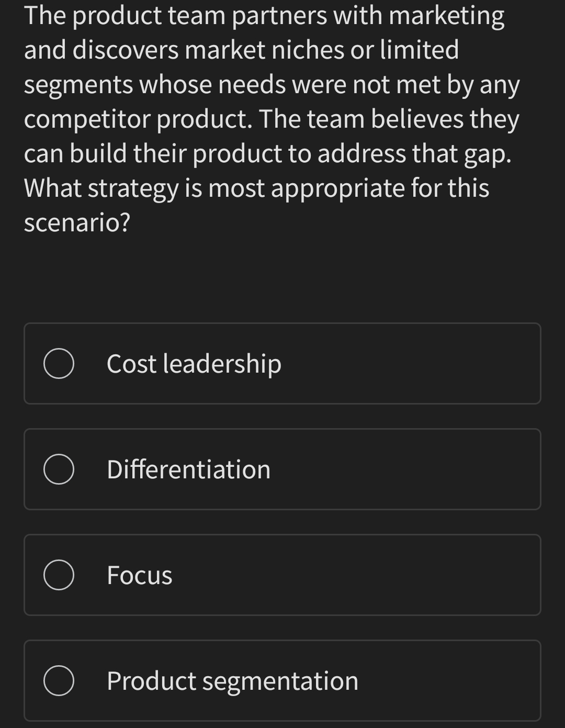This screenshot has width=565, height=728.
Task: Click the Product segmentation option card
Action: 282,681
